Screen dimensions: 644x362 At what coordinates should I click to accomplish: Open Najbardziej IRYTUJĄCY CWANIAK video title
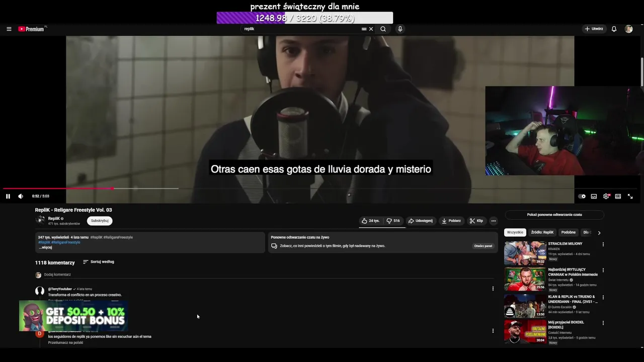(x=573, y=272)
